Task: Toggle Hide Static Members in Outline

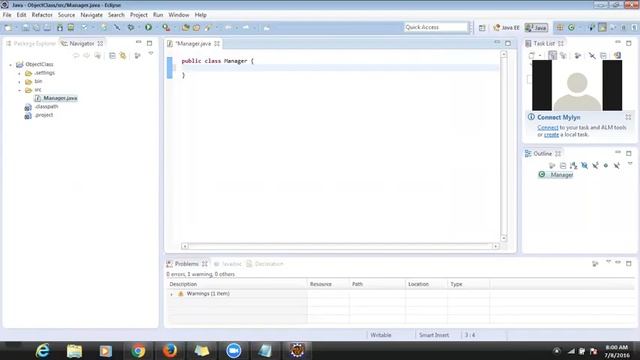Action: (x=595, y=165)
